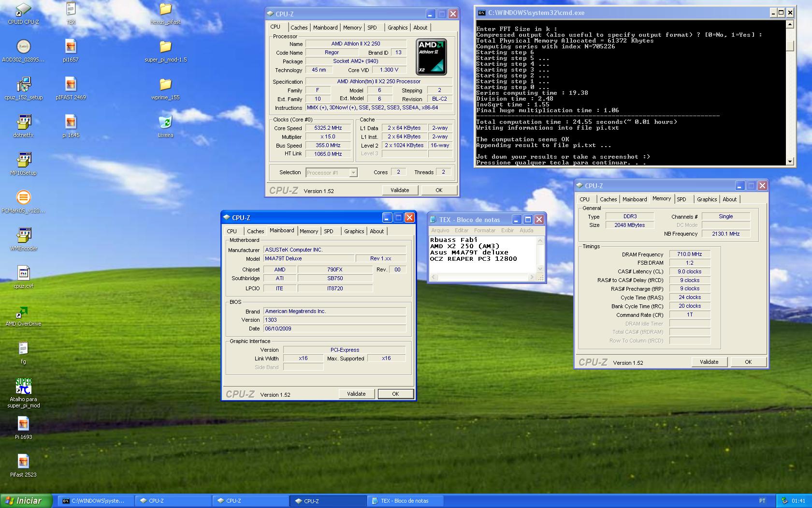Image resolution: width=812 pixels, height=508 pixels.
Task: Open the CPUID CPU-Z desktop shortcut
Action: 23,13
